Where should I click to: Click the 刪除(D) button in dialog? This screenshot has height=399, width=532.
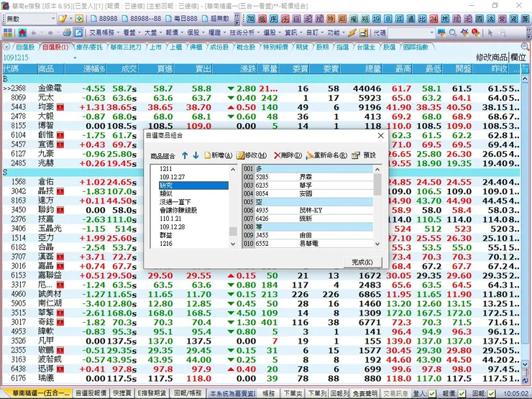(288, 155)
